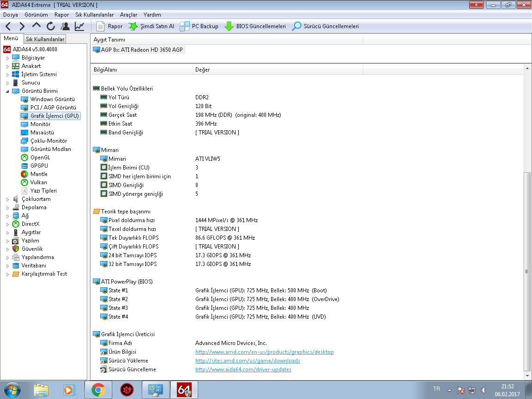
Task: Switch to the Sık Kullanılanlar tab
Action: pos(45,39)
